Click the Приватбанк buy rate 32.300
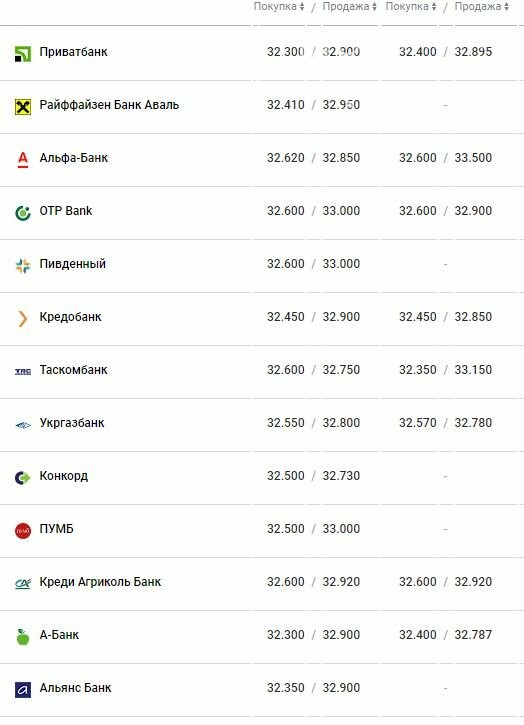Viewport: 524px width, 725px height. pyautogui.click(x=286, y=52)
